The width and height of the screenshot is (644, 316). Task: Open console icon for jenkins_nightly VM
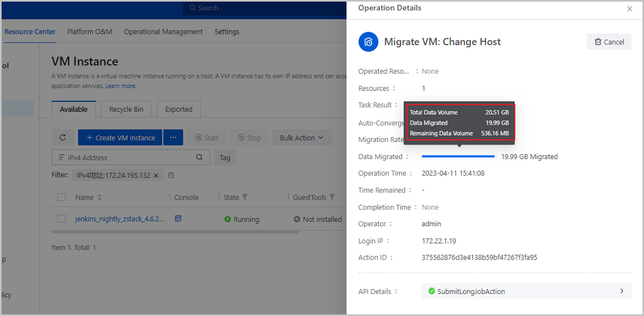[178, 219]
